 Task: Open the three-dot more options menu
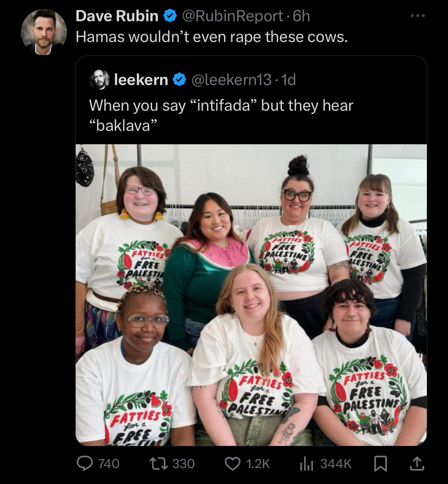coord(417,16)
